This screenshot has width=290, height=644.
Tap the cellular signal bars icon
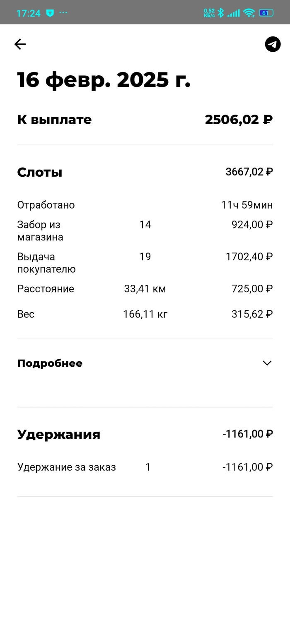[234, 13]
